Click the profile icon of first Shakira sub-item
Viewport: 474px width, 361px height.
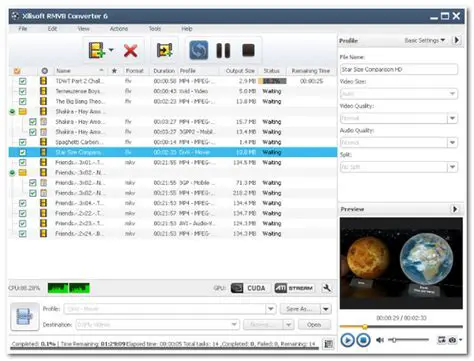[x=44, y=122]
